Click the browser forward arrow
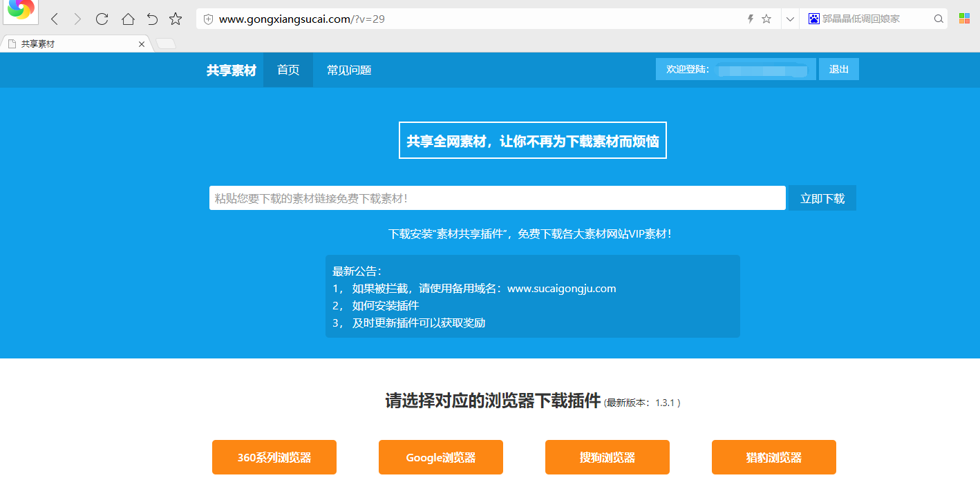This screenshot has width=980, height=480. point(77,19)
